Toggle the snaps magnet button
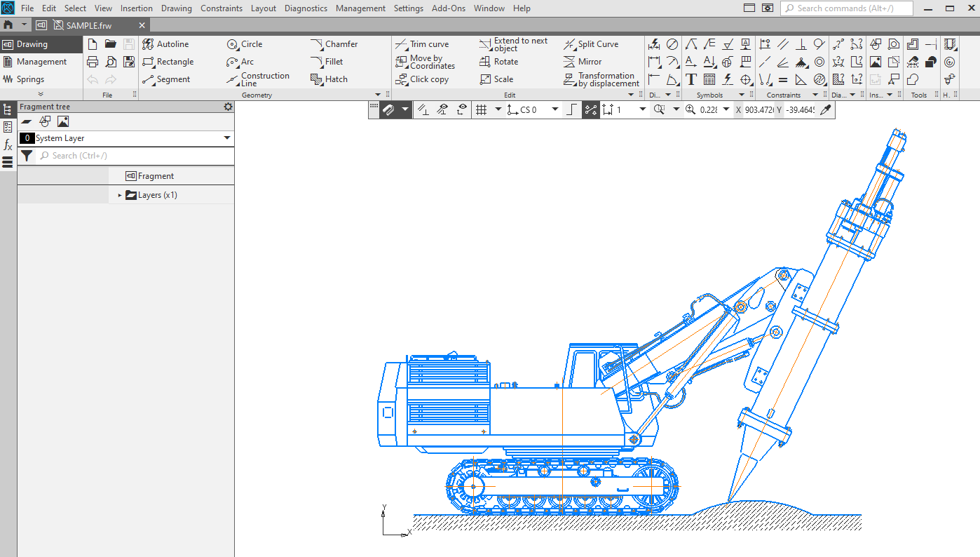Viewport: 980px width, 557px height. coord(389,109)
